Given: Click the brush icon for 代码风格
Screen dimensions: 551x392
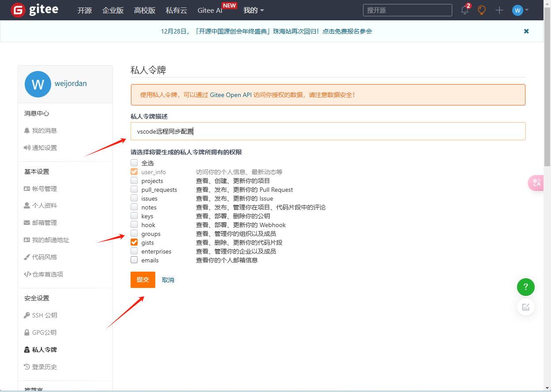Looking at the screenshot, I should [27, 257].
